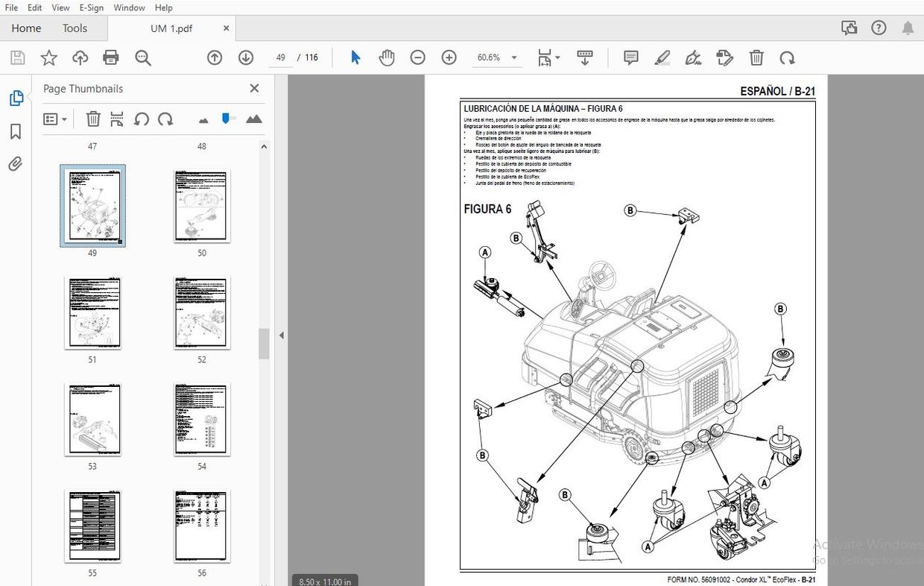Rotate page 47 counterclockwise in thumbnails toolbar
The image size is (924, 586).
pos(142,119)
